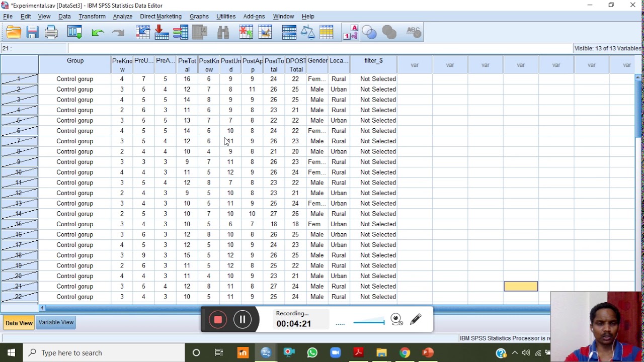The width and height of the screenshot is (644, 362).
Task: Open the Transform menu
Action: tap(92, 17)
